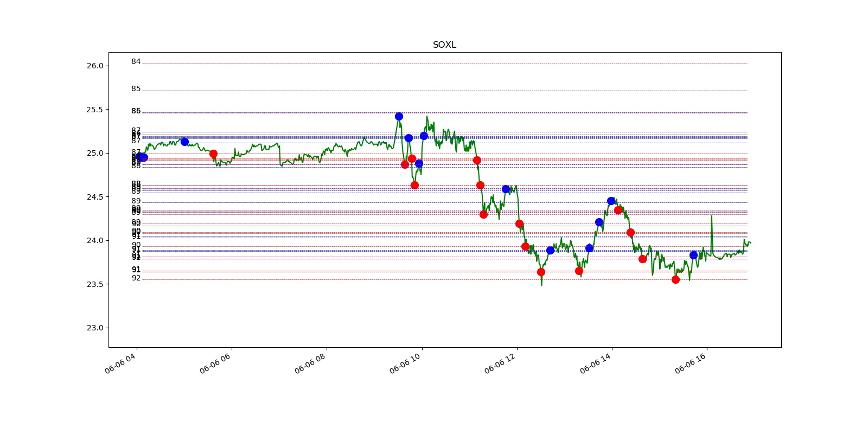Click the 26.0 y-axis tick label

pos(94,66)
